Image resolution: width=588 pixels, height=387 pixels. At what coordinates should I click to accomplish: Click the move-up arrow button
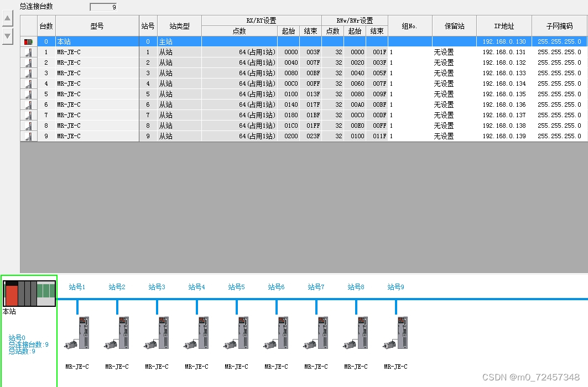pyautogui.click(x=7, y=18)
